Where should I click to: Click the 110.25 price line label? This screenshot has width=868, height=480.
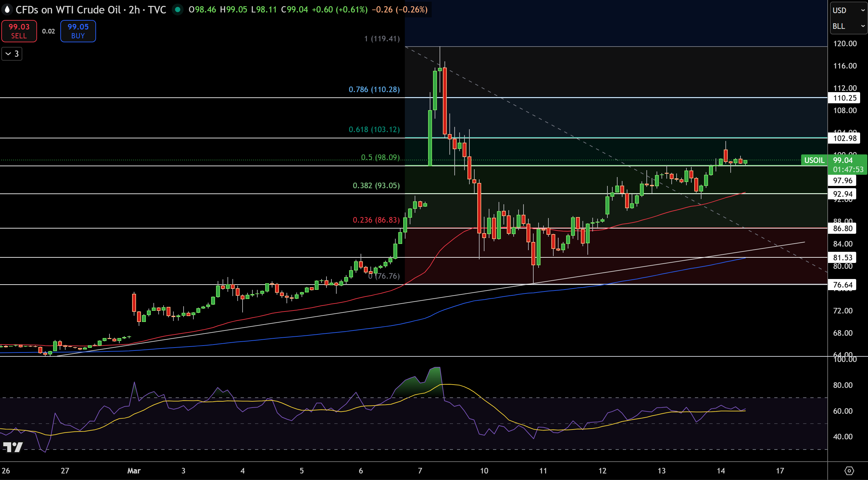(845, 98)
